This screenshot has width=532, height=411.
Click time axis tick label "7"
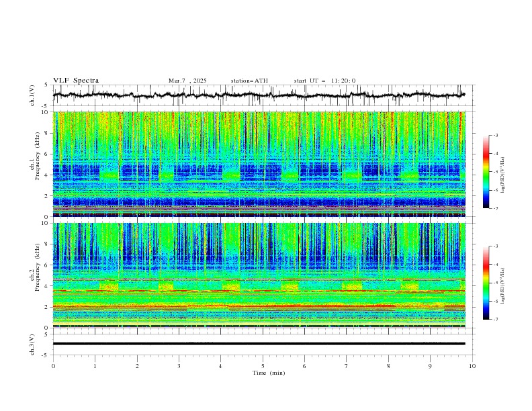(x=347, y=366)
